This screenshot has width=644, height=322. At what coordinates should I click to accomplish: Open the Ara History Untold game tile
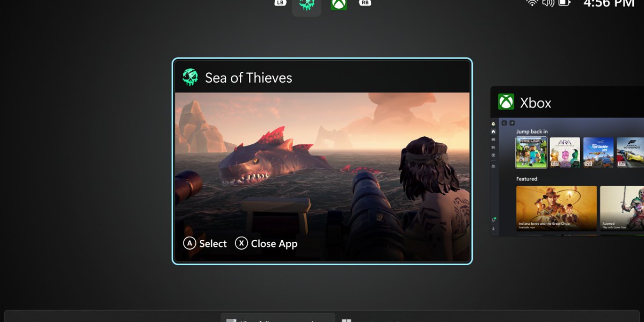click(x=565, y=153)
